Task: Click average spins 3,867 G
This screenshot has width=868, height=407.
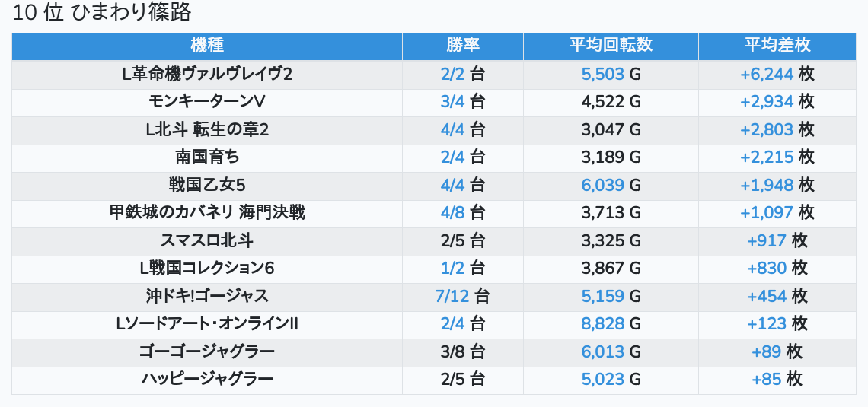Action: pos(611,269)
